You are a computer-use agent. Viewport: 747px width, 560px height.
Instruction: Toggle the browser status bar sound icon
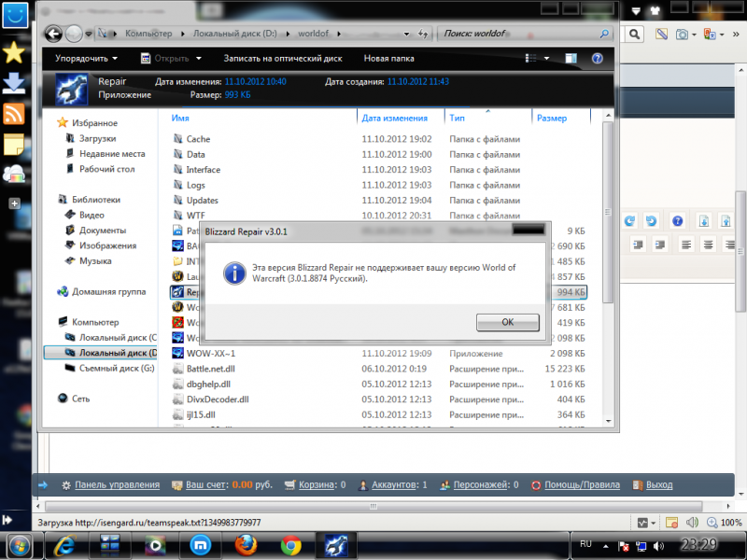[x=692, y=523]
